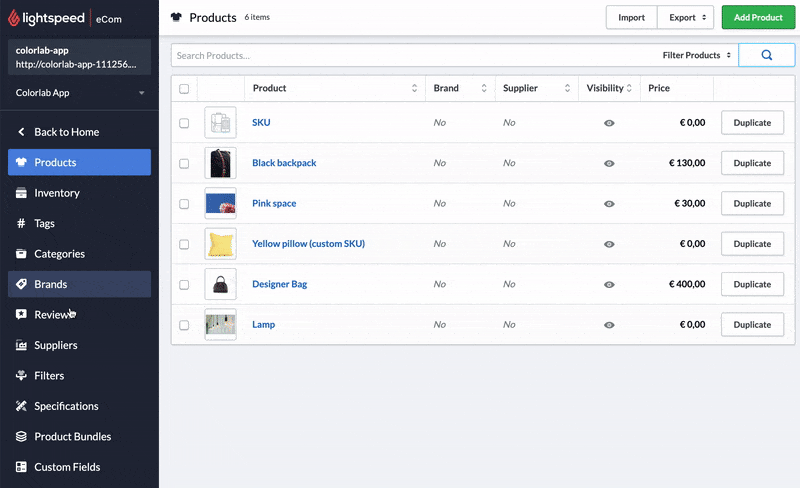Open the Categories menu item
Image resolution: width=800 pixels, height=488 pixels.
[80, 254]
